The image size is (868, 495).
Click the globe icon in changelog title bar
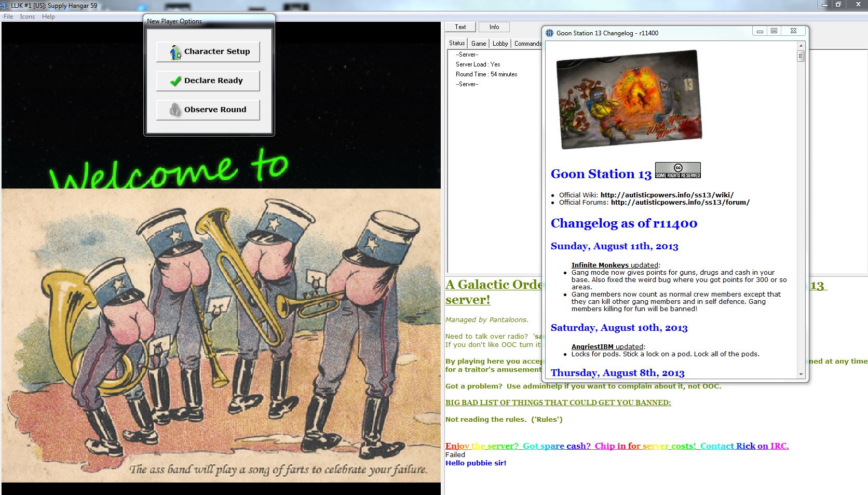pyautogui.click(x=550, y=33)
